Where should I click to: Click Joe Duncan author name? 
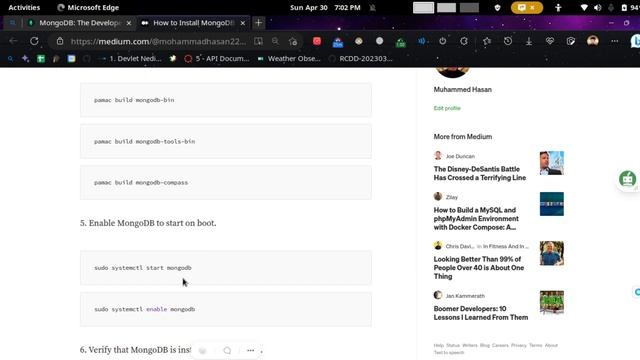click(x=460, y=156)
